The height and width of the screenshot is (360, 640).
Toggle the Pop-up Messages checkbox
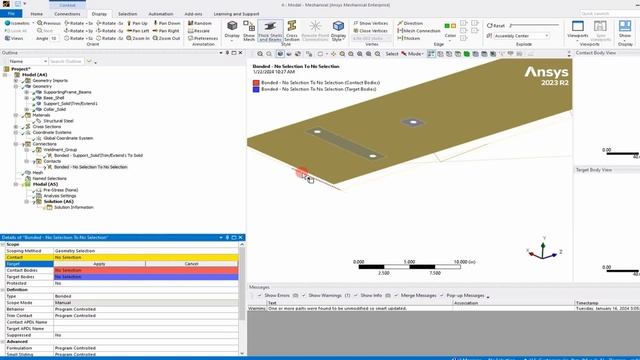point(442,295)
